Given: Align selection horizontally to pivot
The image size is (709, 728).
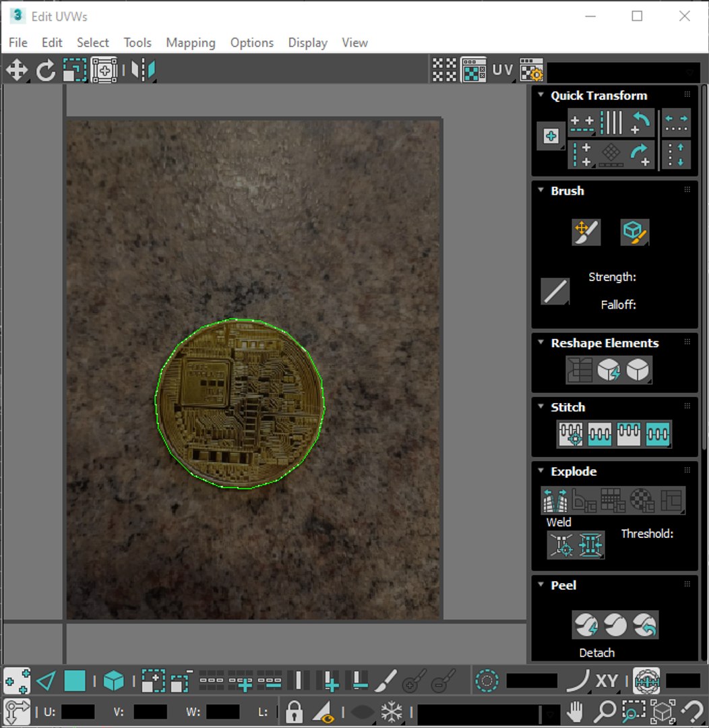Looking at the screenshot, I should click(x=582, y=123).
